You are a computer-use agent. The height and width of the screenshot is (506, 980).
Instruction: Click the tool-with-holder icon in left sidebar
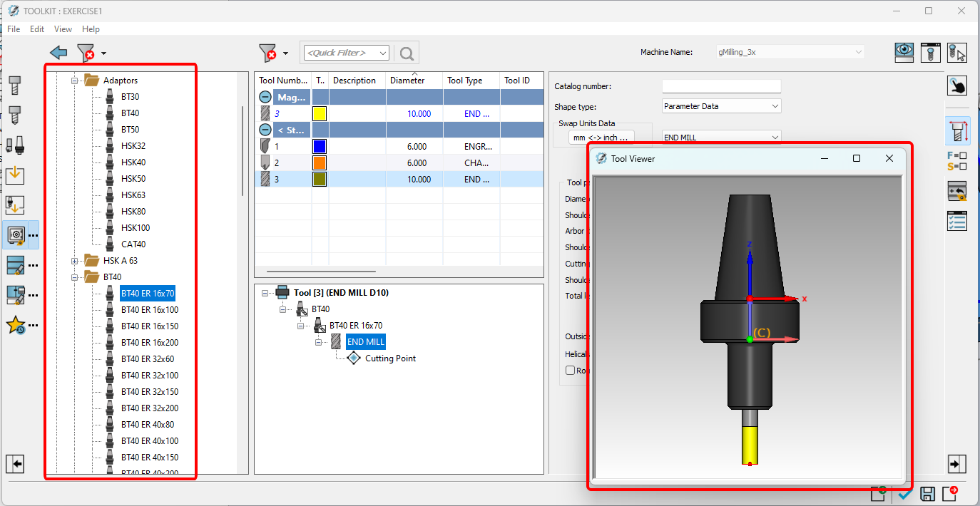tap(15, 145)
